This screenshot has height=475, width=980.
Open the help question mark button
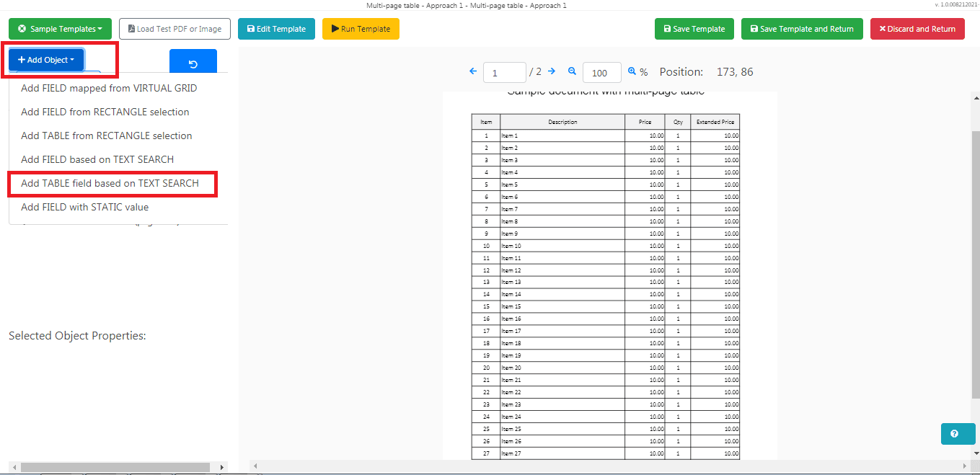(x=958, y=433)
